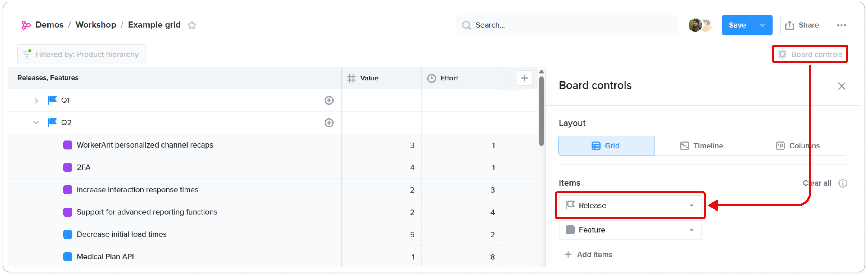Switch to Timeline layout
This screenshot has height=276, width=868.
point(702,145)
